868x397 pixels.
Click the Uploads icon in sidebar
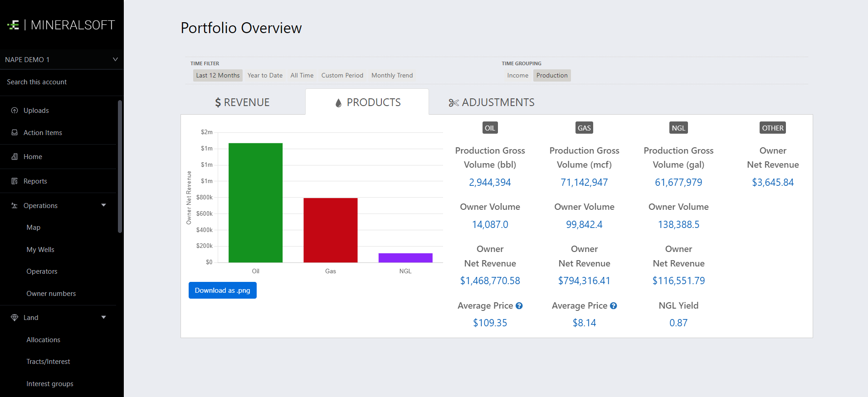[15, 111]
